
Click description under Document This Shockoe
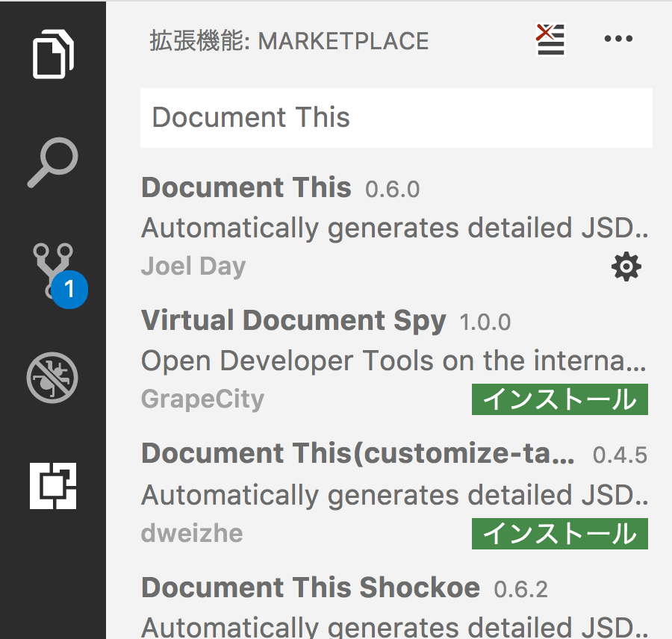click(394, 626)
